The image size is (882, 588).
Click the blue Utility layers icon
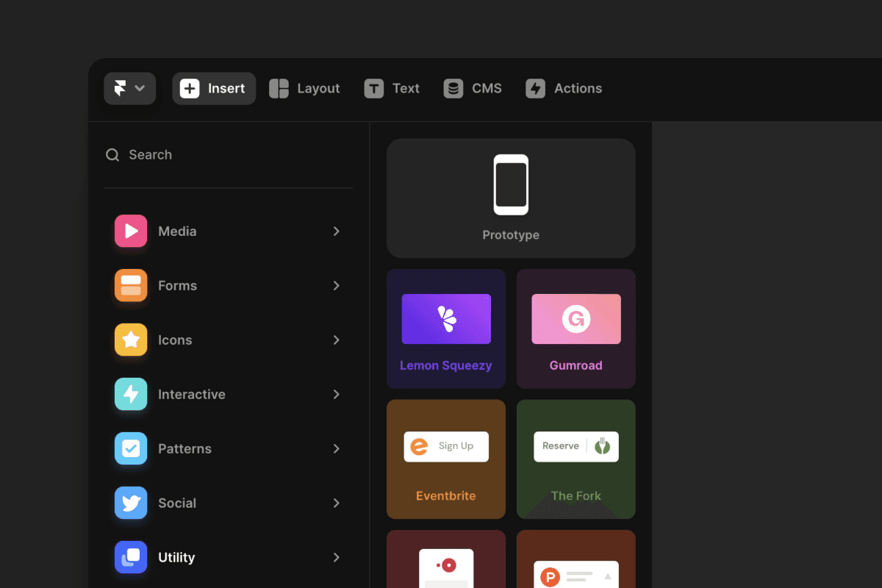(131, 557)
